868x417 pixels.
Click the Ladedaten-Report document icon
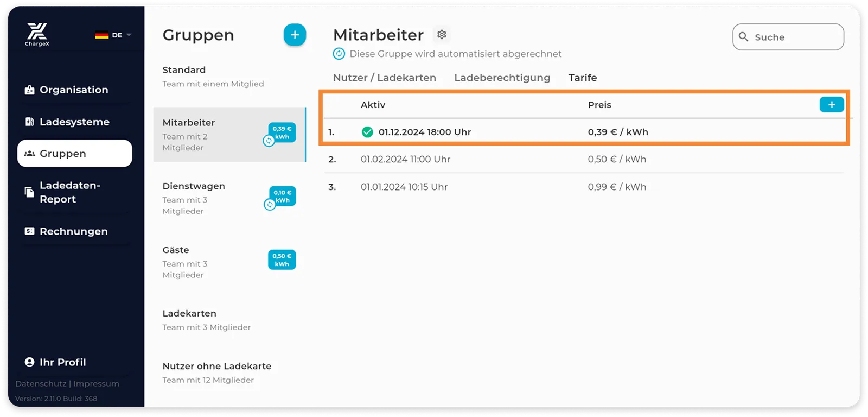pyautogui.click(x=30, y=192)
